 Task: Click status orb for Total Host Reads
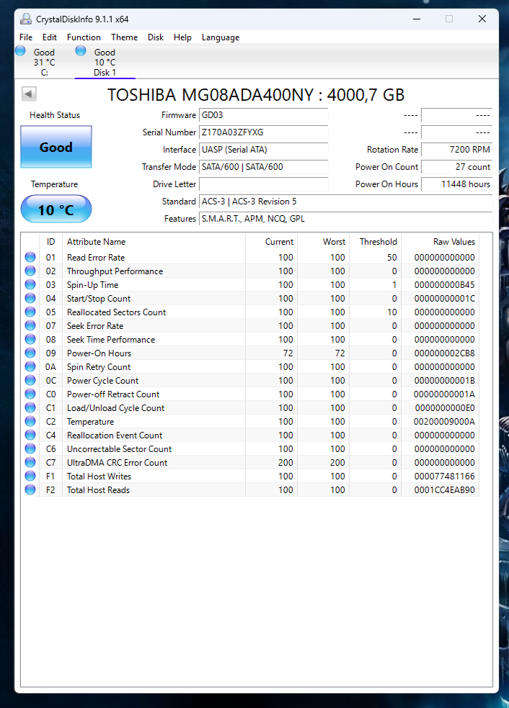point(30,490)
